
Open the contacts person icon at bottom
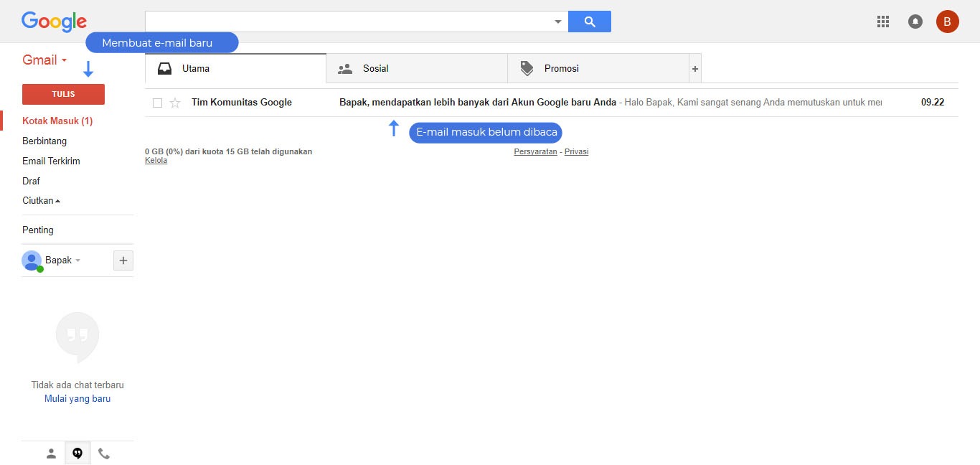click(x=51, y=454)
